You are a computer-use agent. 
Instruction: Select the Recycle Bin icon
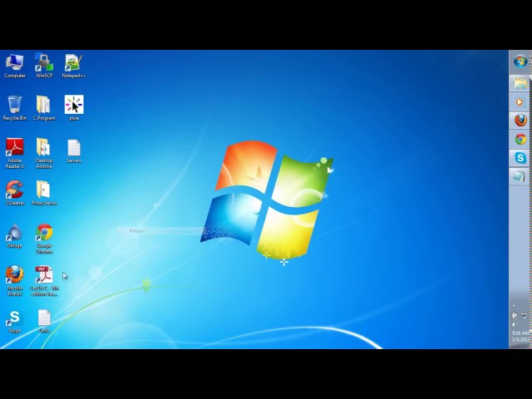point(15,108)
